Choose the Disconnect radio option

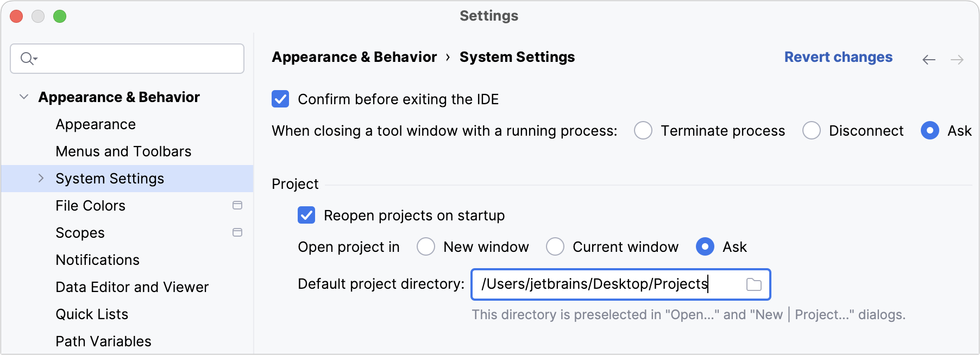click(811, 131)
